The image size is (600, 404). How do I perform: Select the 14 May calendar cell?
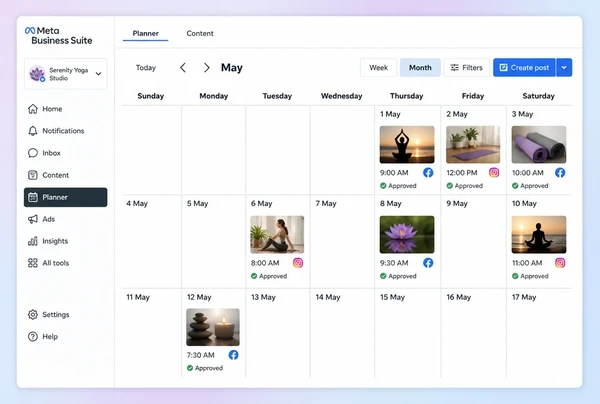point(342,334)
